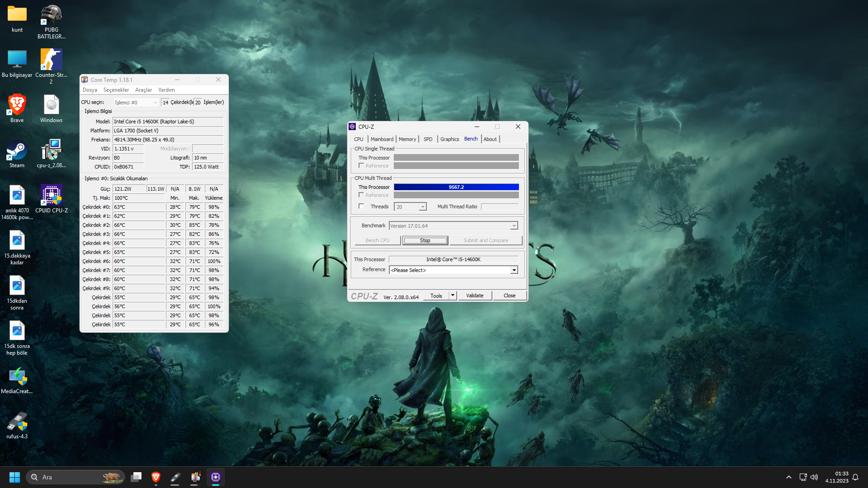This screenshot has width=868, height=488.
Task: Enable the Threads checkbox
Action: pos(361,206)
